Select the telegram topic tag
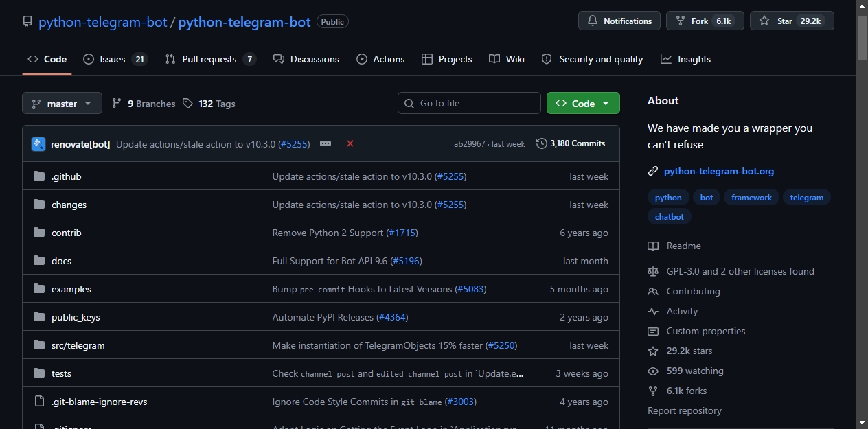The width and height of the screenshot is (868, 429). (807, 198)
